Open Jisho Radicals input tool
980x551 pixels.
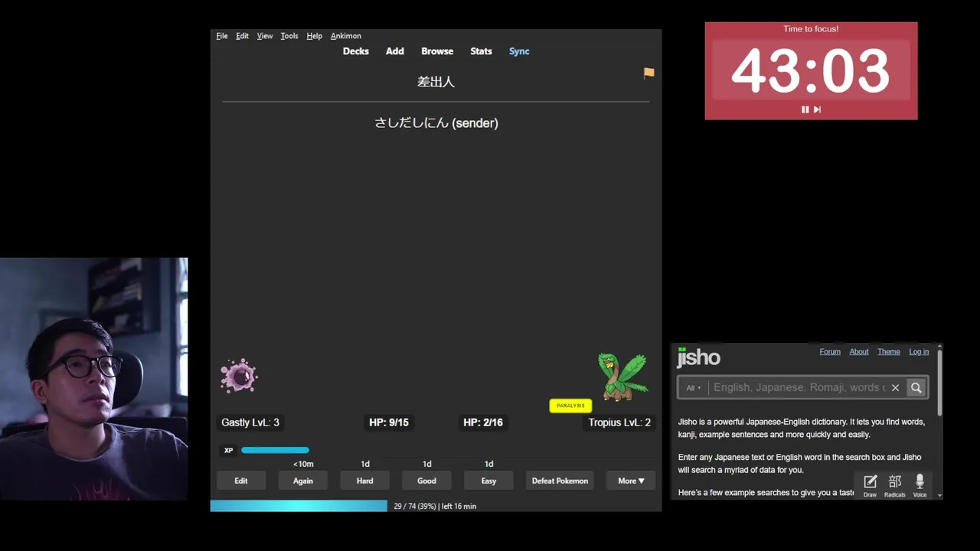(x=894, y=485)
